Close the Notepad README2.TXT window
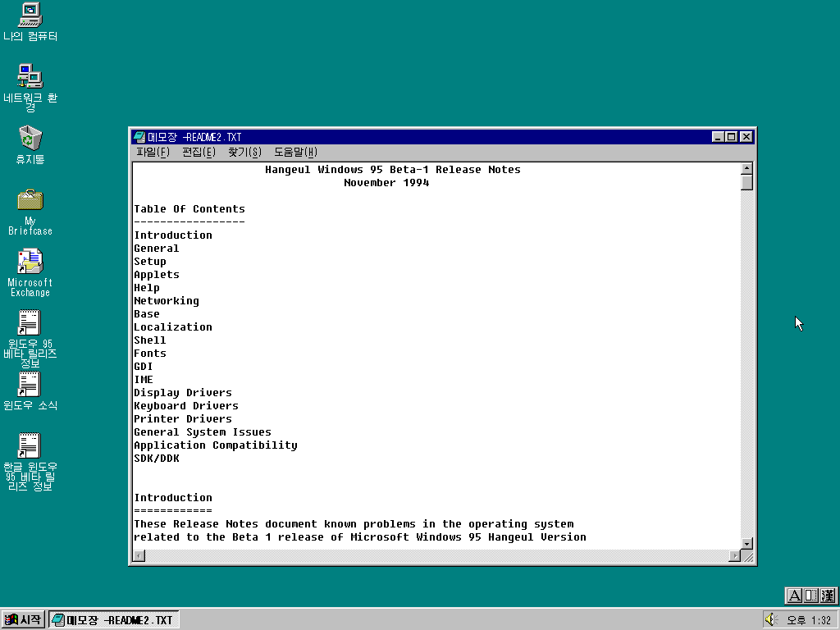840x630 pixels. [746, 137]
